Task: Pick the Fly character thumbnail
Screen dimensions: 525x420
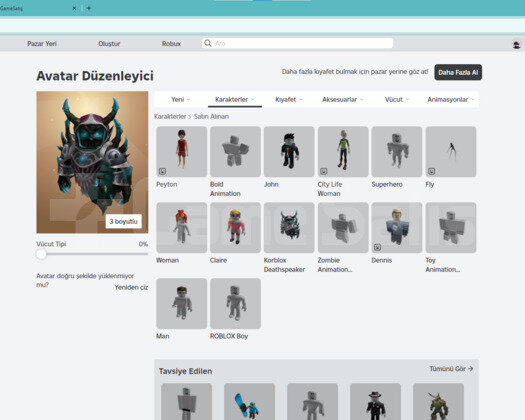Action: [451, 151]
